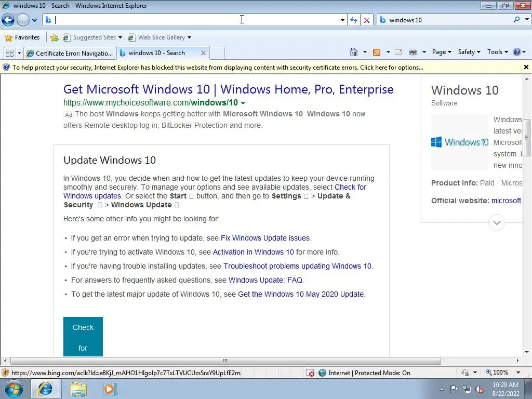Open the Windows Start orb
The image size is (532, 399).
pos(14,389)
